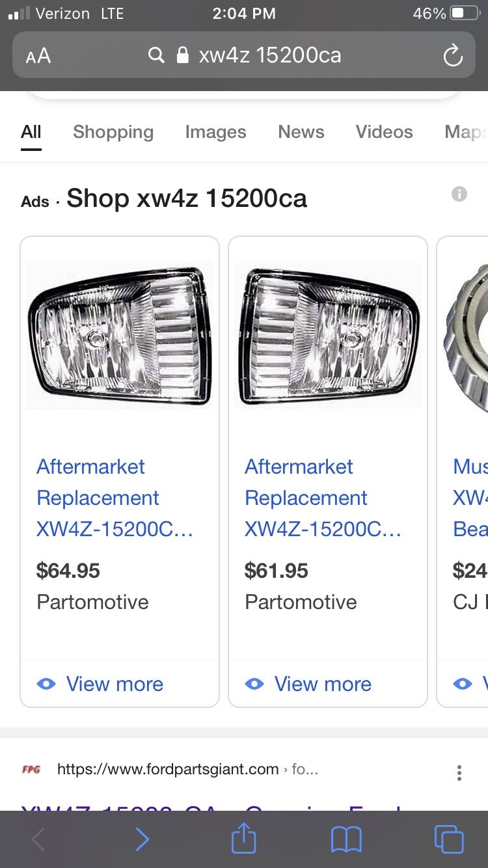
Task: Open the $61.95 Aftermarket Replacement link
Action: [x=323, y=498]
